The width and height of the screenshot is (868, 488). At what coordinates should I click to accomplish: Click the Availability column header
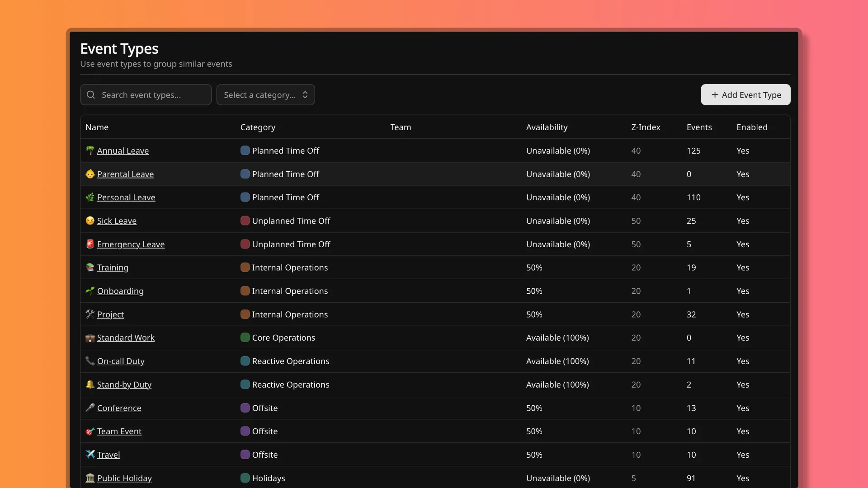coord(547,127)
